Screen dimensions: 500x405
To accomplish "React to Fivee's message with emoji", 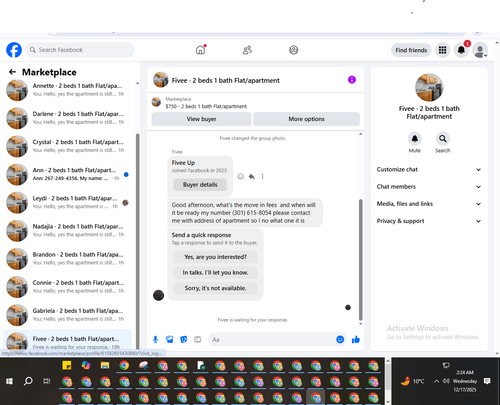I will pyautogui.click(x=240, y=176).
